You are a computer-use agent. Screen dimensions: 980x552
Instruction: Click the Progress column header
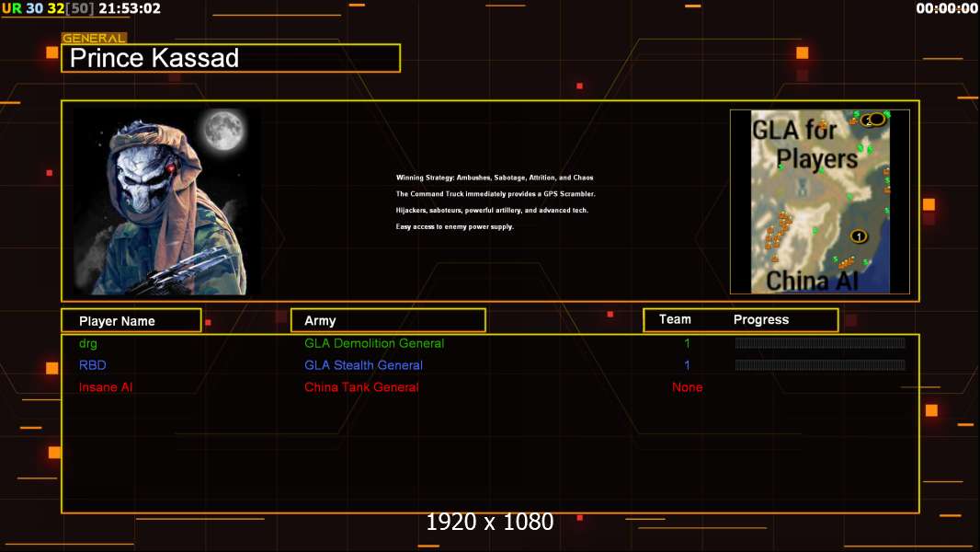[760, 319]
